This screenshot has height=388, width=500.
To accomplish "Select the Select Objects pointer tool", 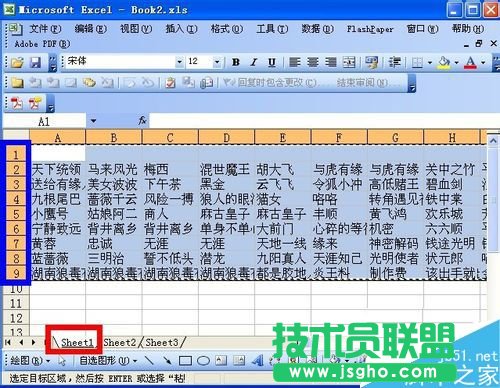I will tap(62, 361).
